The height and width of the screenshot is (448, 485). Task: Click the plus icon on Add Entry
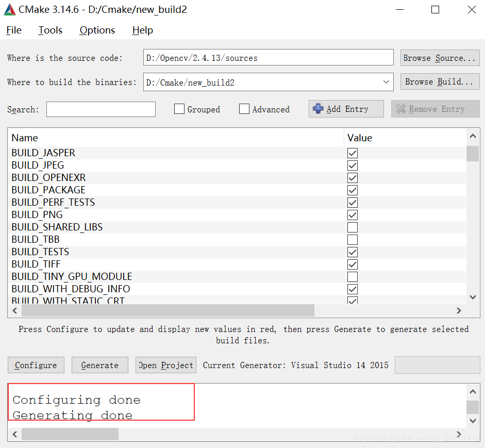click(318, 109)
